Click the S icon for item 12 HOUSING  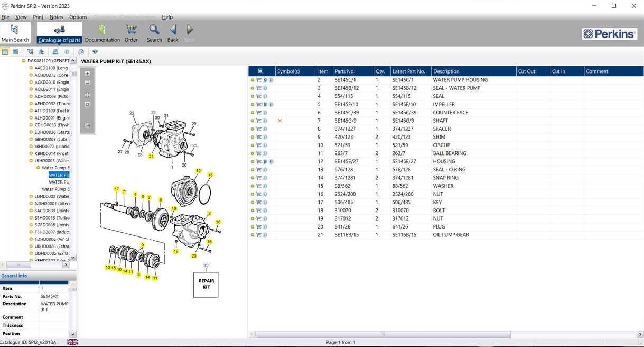pos(265,161)
